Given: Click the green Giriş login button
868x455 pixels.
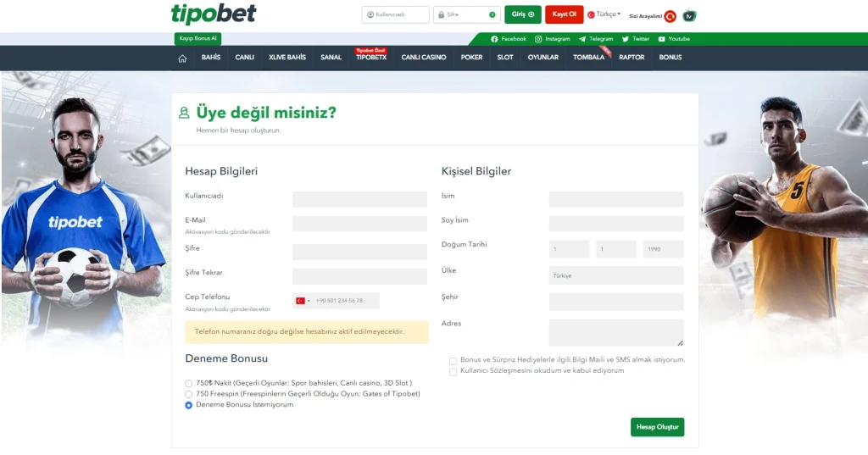Looking at the screenshot, I should click(x=522, y=14).
